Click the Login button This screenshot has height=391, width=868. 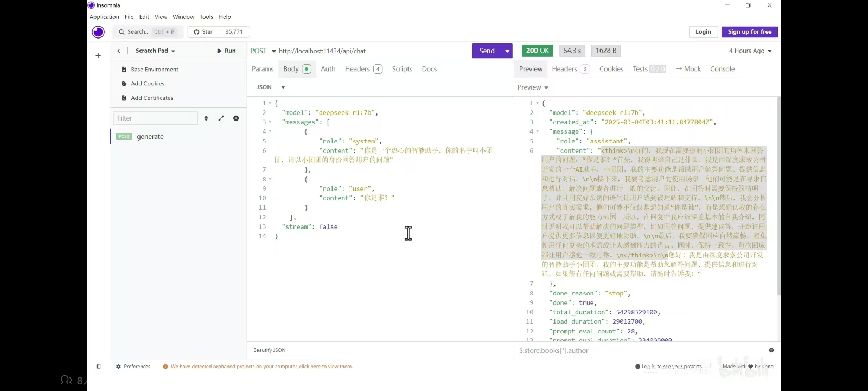tap(703, 32)
